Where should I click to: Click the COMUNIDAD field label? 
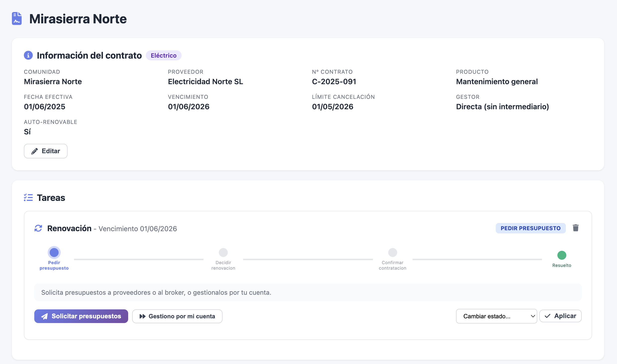coord(42,72)
